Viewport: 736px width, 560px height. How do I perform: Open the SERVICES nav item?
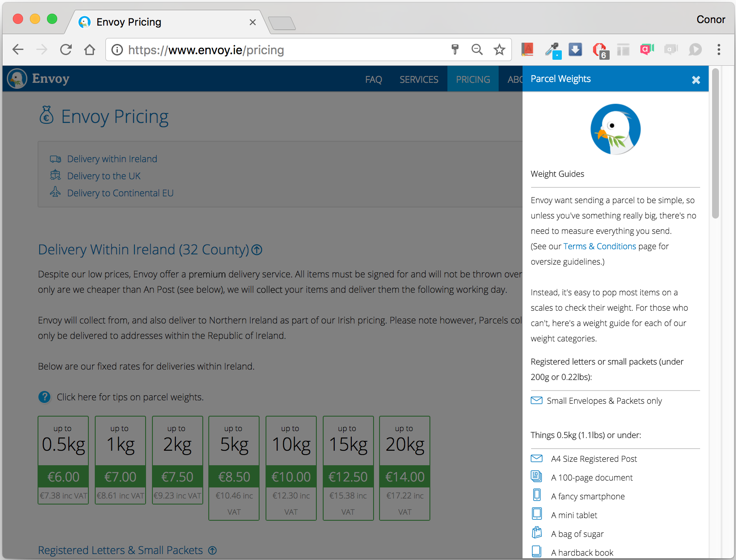[419, 79]
